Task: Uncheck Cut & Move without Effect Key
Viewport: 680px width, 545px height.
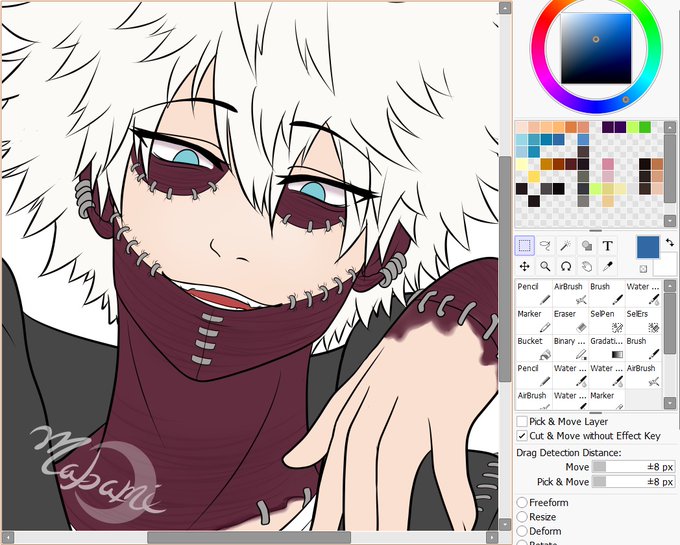Action: coord(522,436)
